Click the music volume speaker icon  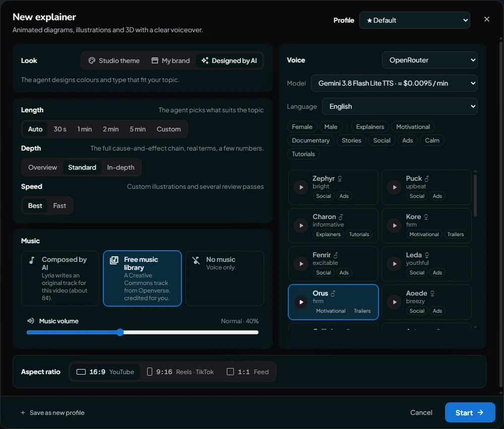click(x=31, y=321)
